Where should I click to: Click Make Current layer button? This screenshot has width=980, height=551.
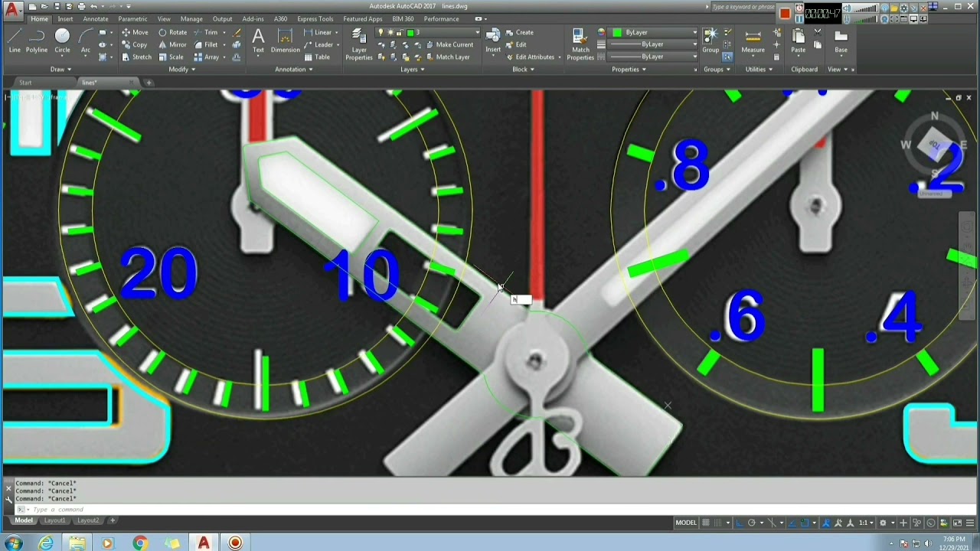click(x=449, y=44)
